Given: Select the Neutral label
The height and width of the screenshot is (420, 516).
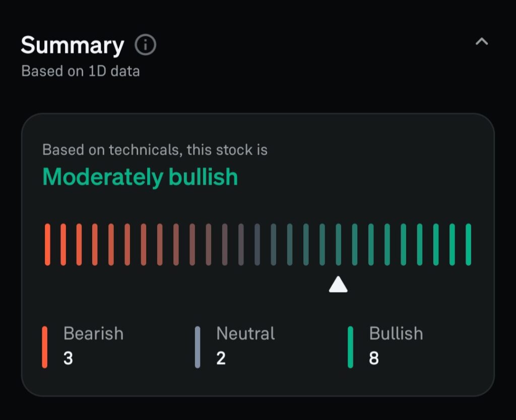Looking at the screenshot, I should [245, 333].
